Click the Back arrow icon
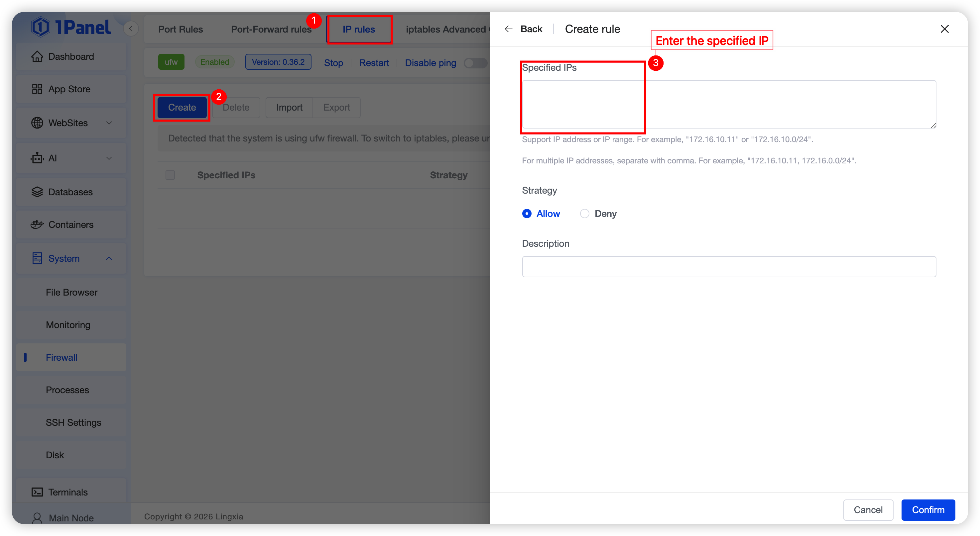Viewport: 980px width, 536px height. tap(508, 29)
